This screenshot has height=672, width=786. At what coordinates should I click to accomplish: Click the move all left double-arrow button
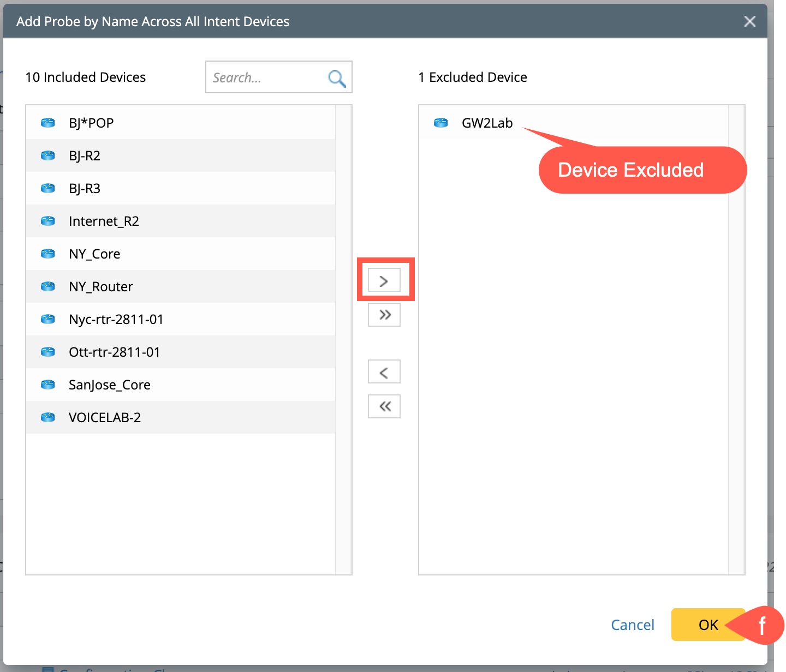(384, 406)
